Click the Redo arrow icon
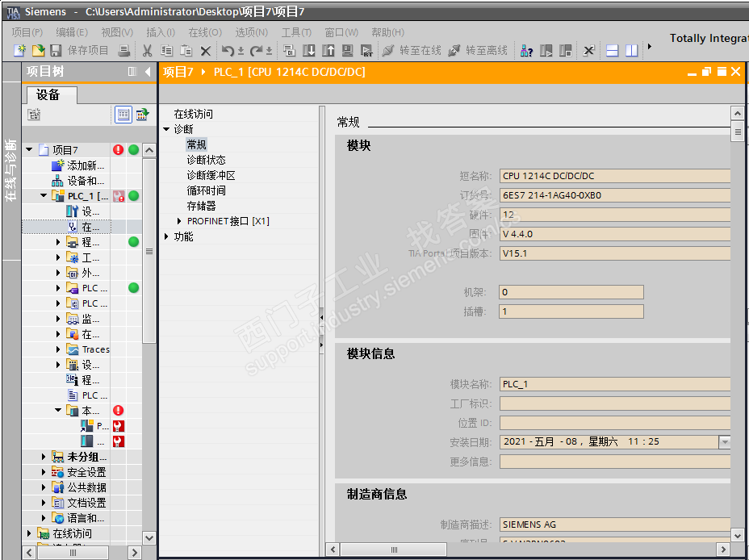The width and height of the screenshot is (749, 560). tap(257, 50)
